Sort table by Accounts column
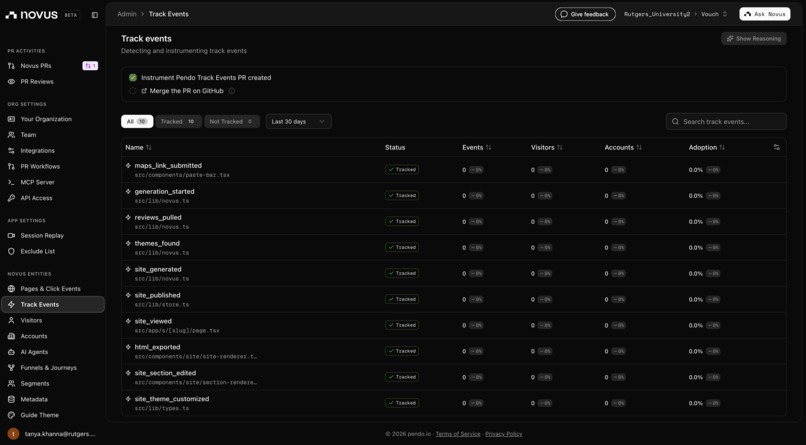 point(623,147)
